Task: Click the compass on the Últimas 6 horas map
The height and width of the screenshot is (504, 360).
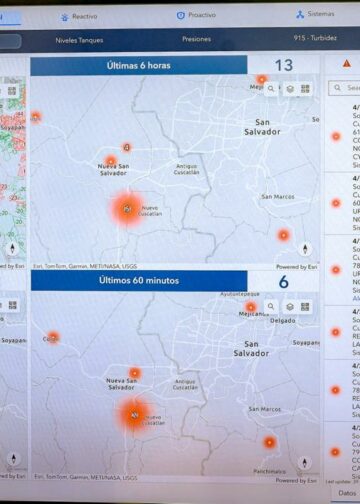Action: coord(305,249)
